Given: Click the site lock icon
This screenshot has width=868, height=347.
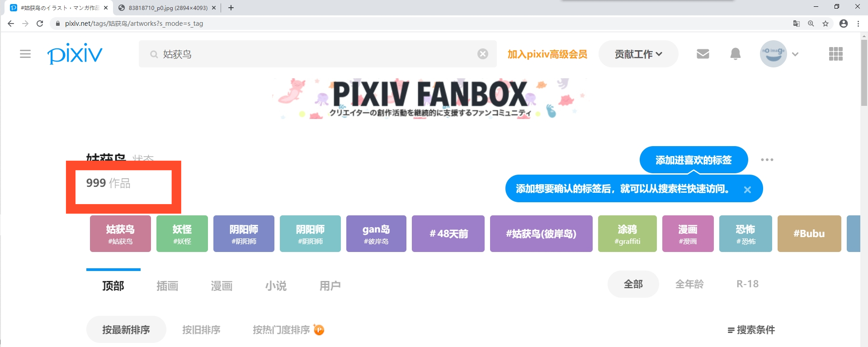Looking at the screenshot, I should pyautogui.click(x=57, y=24).
